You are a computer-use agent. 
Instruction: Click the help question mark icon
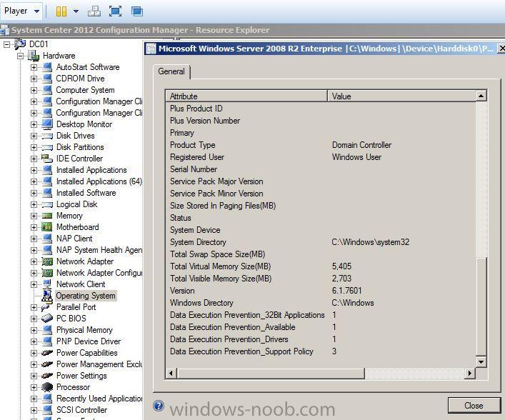158,406
